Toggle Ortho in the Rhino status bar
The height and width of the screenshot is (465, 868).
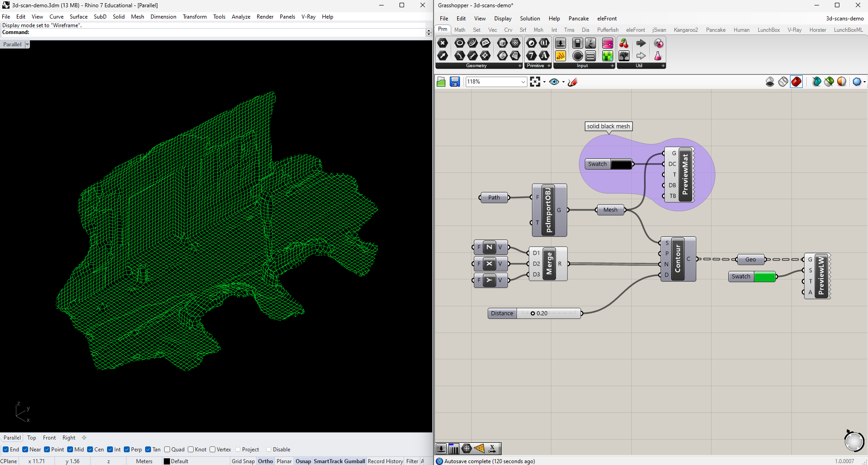[x=265, y=461]
